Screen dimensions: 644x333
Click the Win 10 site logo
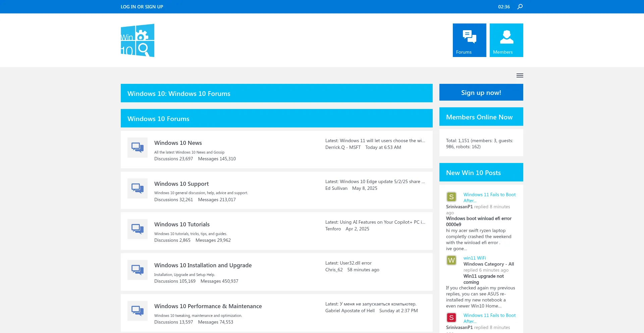(x=138, y=40)
